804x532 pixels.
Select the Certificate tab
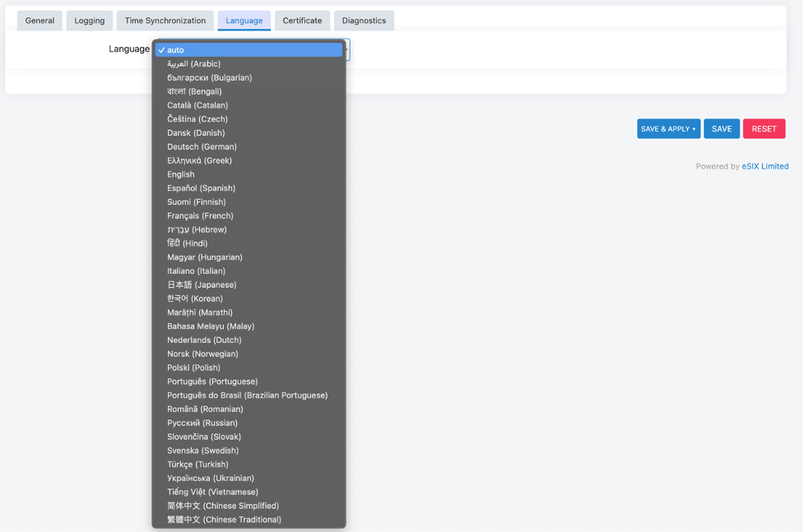point(302,20)
